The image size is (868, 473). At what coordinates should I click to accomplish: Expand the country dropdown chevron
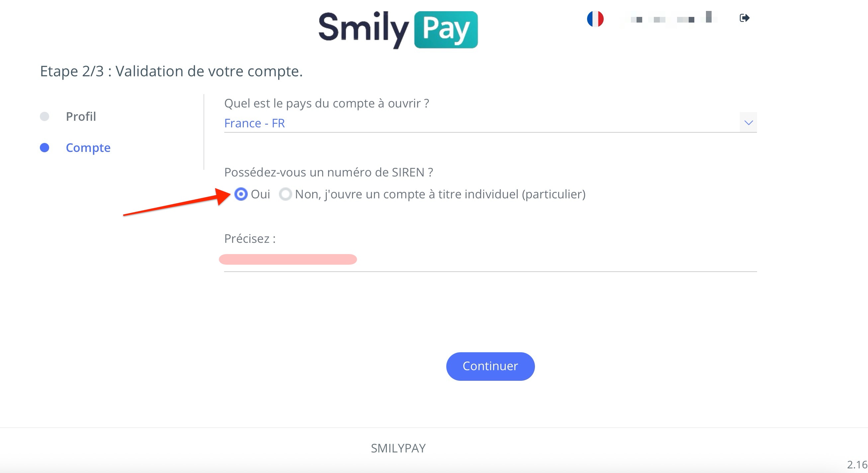tap(748, 122)
